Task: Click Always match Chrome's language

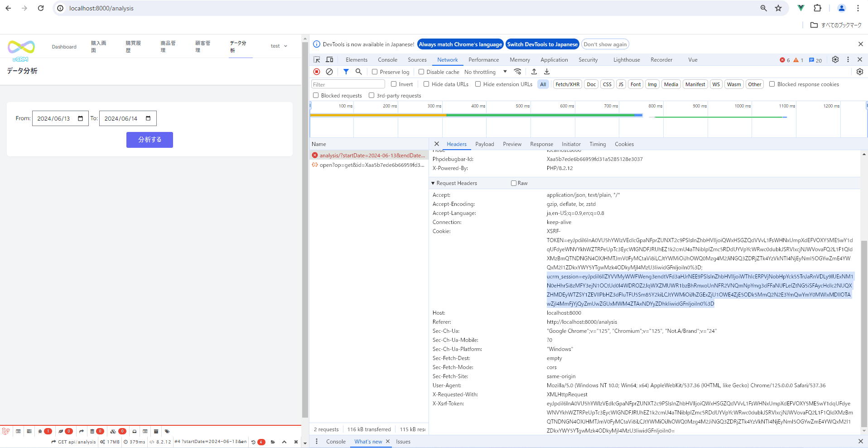Action: pyautogui.click(x=460, y=44)
